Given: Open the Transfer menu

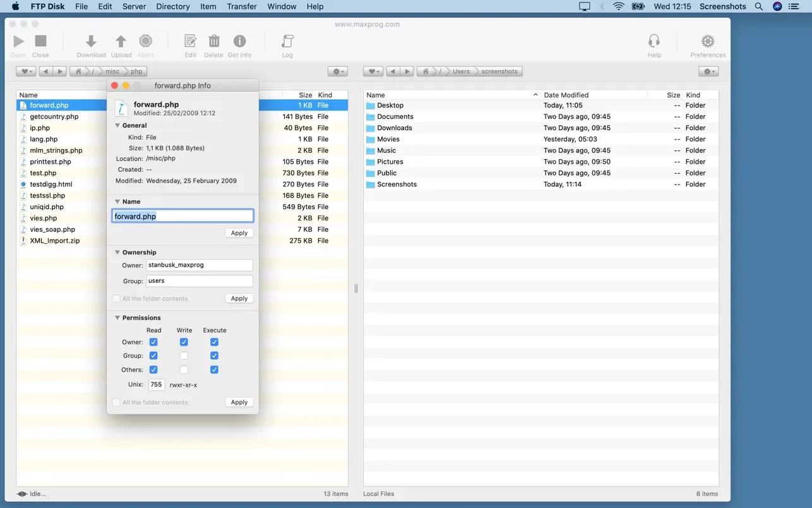Looking at the screenshot, I should point(242,6).
